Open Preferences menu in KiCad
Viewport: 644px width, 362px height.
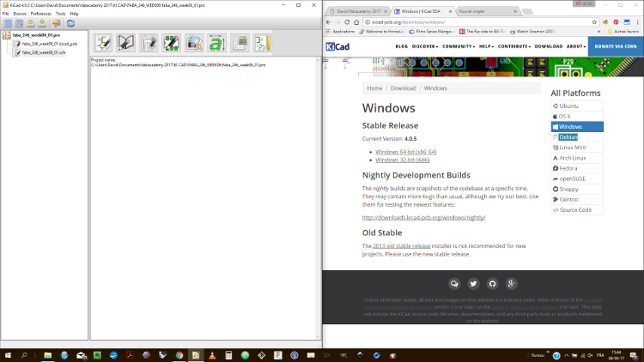click(41, 14)
